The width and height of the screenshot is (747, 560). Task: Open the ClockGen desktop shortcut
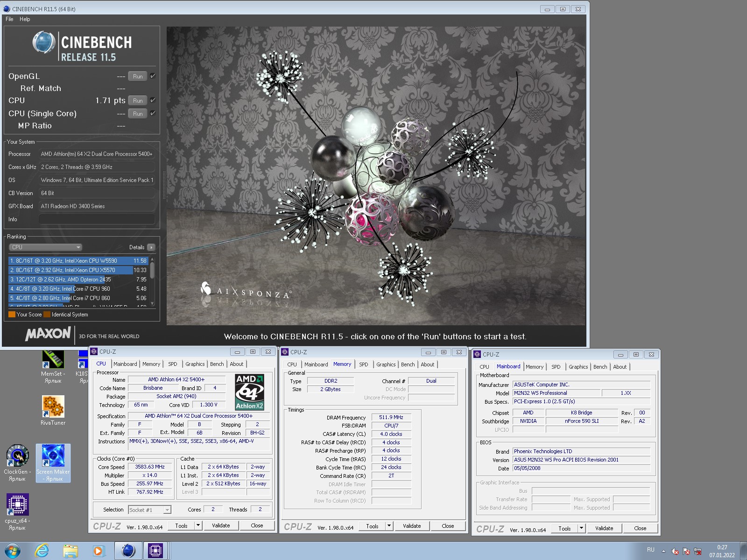click(17, 463)
